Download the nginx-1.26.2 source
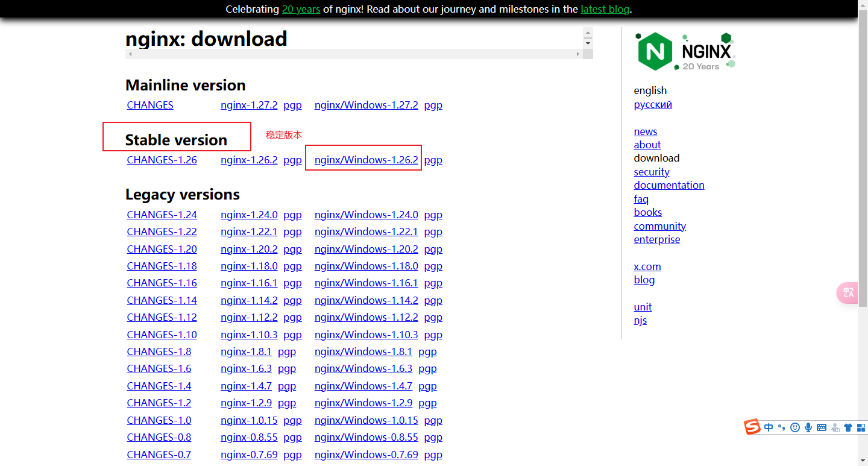 (x=249, y=160)
